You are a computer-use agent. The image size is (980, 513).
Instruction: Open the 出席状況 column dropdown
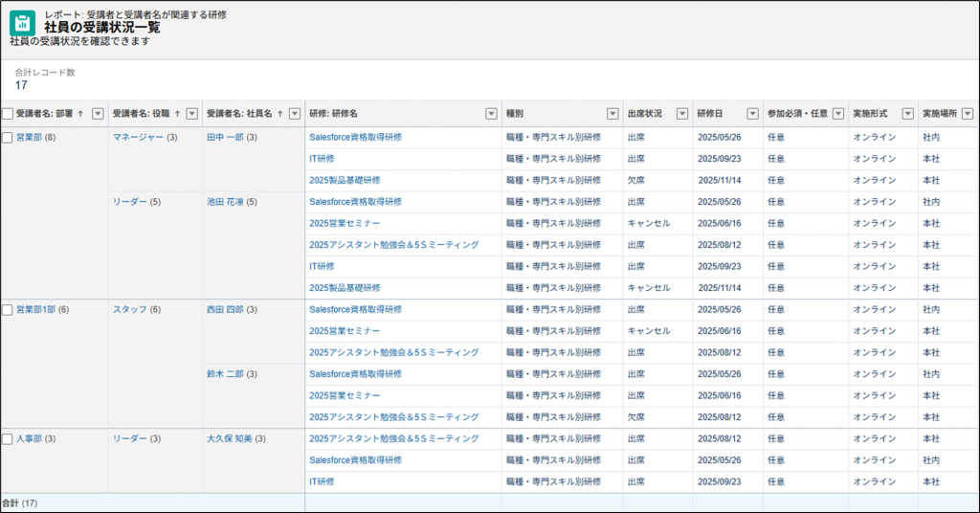tap(681, 114)
